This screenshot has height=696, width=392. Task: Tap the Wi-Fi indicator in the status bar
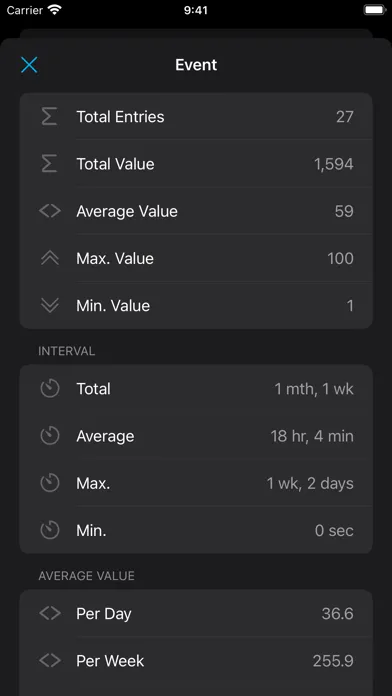pos(55,10)
